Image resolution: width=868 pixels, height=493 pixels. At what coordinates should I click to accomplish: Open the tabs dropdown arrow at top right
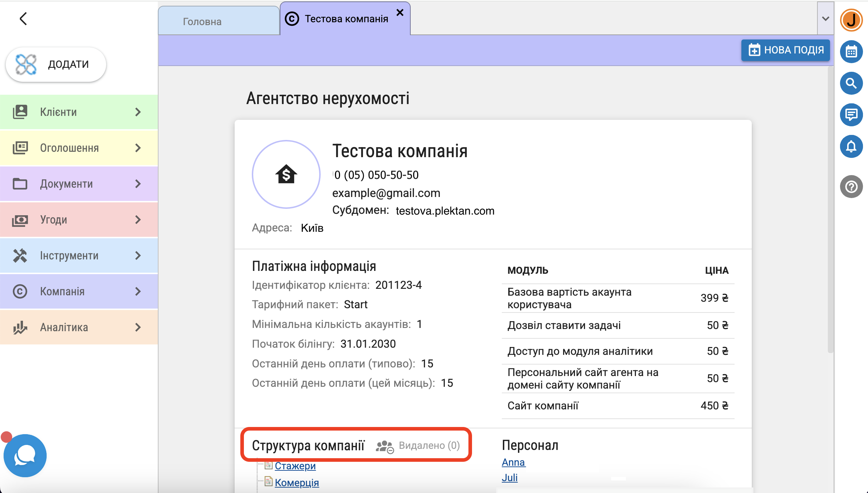tap(825, 19)
